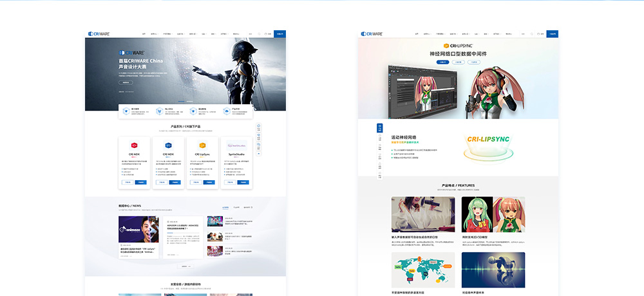Open search icon in right page header

coord(532,33)
